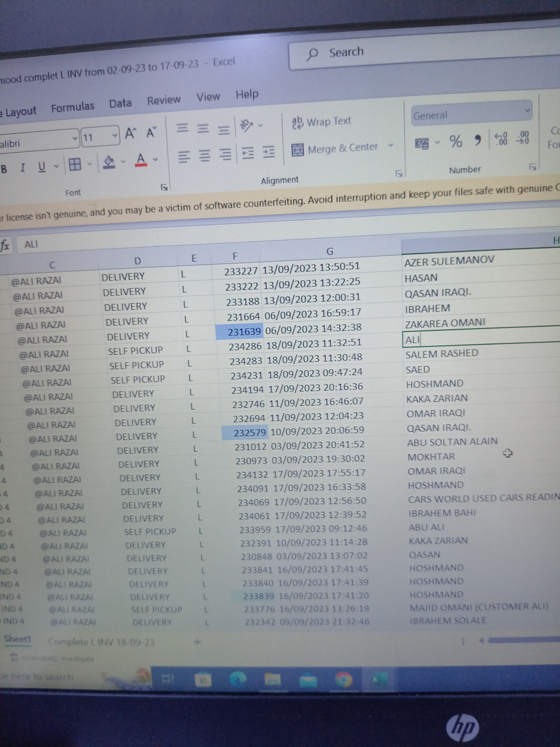Click Accounting Number Format icon

pos(422,144)
